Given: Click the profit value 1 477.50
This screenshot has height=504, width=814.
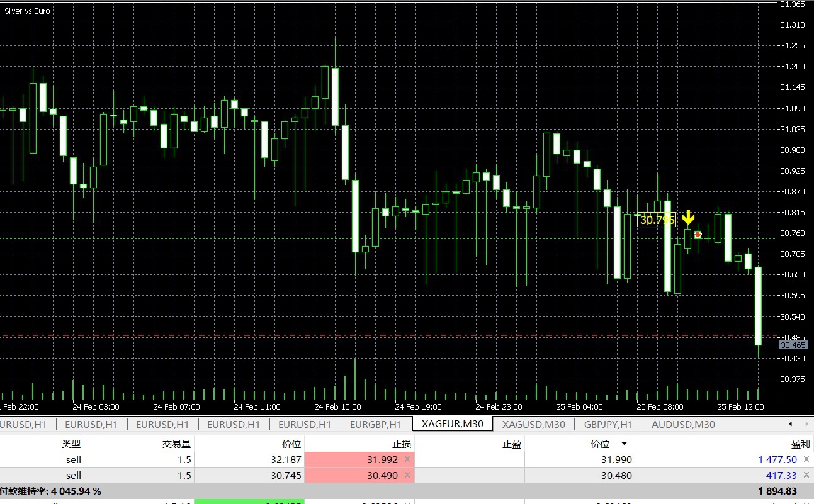Looking at the screenshot, I should 777,460.
